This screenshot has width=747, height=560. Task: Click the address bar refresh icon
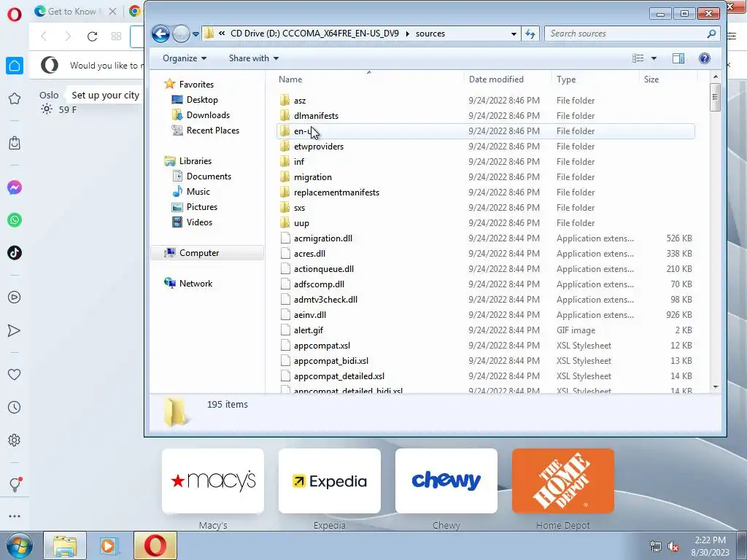(530, 34)
